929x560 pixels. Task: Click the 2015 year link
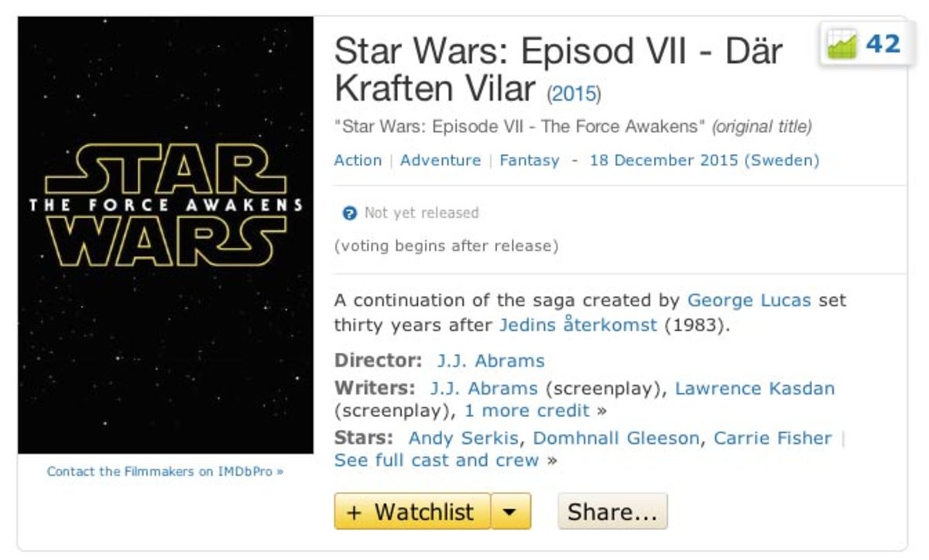click(x=574, y=95)
